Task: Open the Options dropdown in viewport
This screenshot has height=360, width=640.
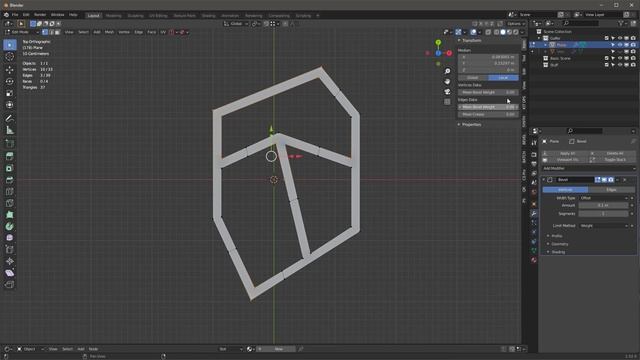Action: pyautogui.click(x=516, y=24)
